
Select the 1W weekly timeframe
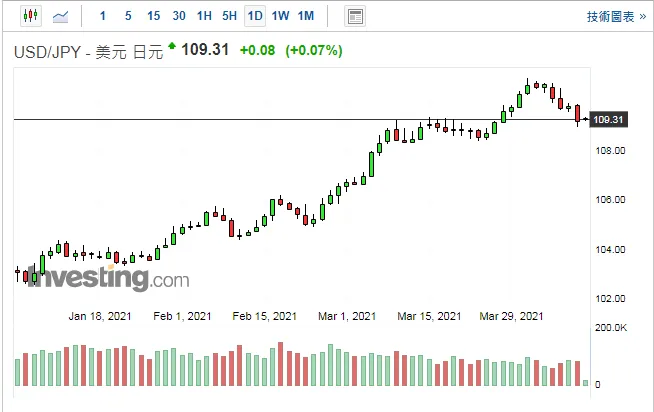point(280,16)
